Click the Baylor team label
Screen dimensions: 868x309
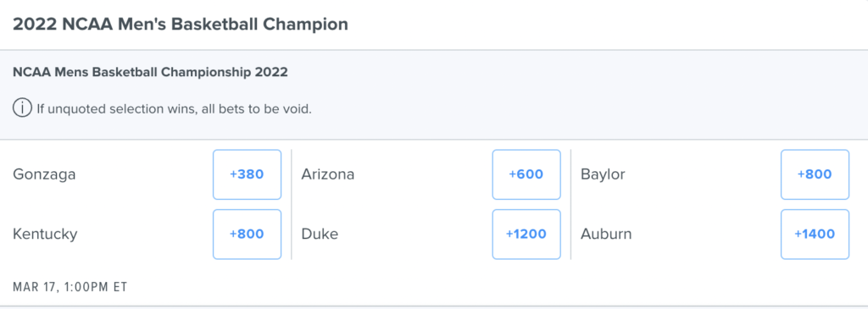click(x=603, y=175)
